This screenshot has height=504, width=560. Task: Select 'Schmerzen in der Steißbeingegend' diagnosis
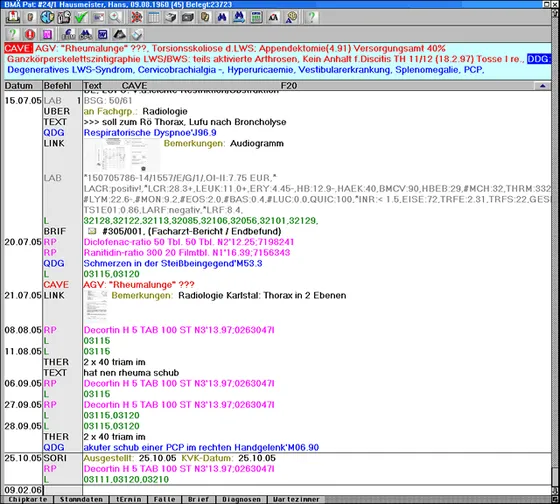pyautogui.click(x=173, y=264)
